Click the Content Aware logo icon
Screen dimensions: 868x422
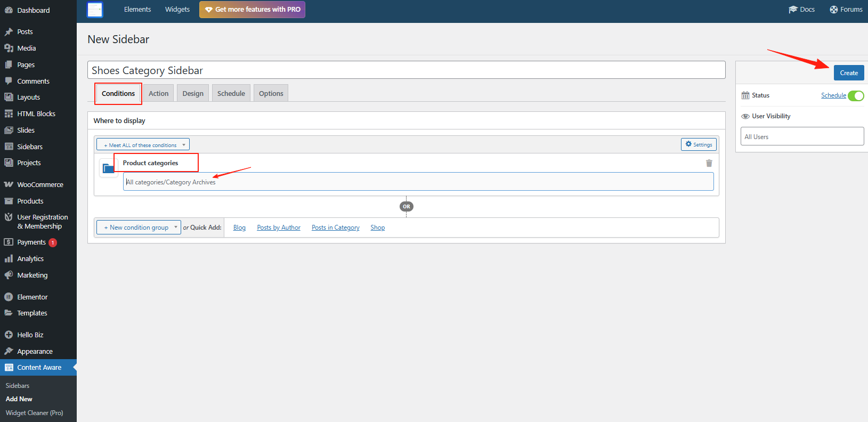95,10
